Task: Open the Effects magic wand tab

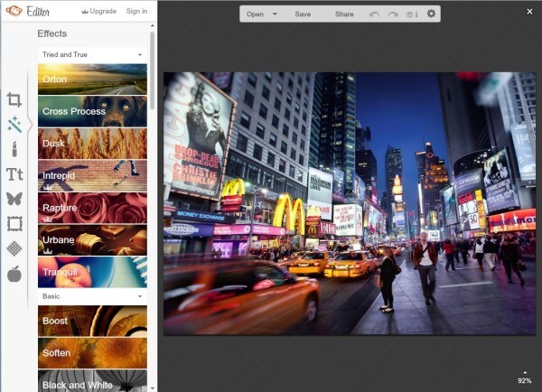Action: click(14, 125)
